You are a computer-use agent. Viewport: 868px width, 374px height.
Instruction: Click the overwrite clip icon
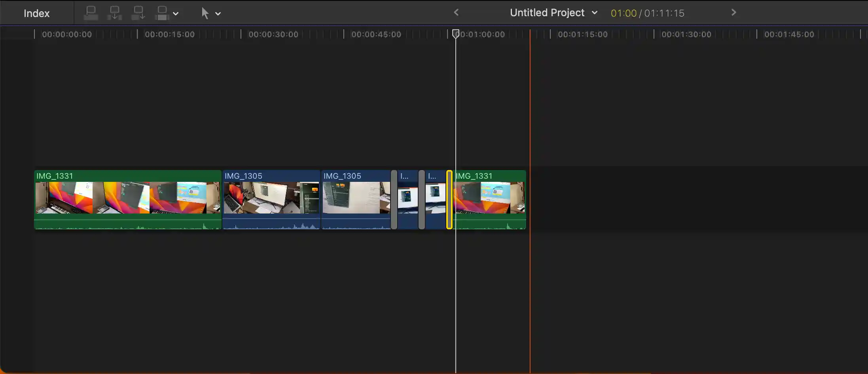(162, 13)
